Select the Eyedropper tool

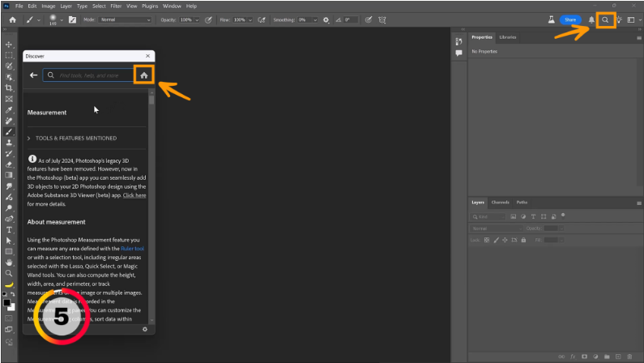(x=9, y=110)
